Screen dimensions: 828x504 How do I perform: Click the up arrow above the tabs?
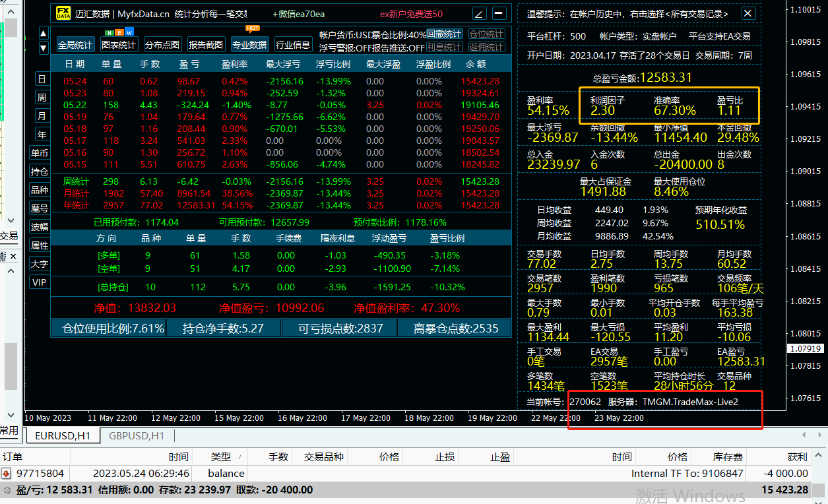44,33
